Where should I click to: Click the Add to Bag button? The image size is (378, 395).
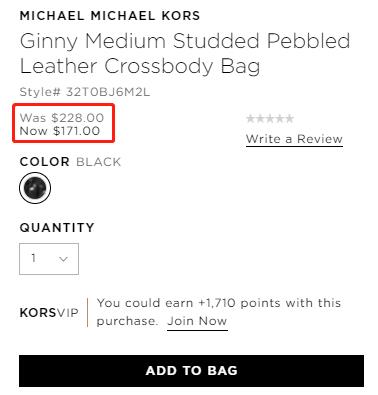(x=191, y=371)
